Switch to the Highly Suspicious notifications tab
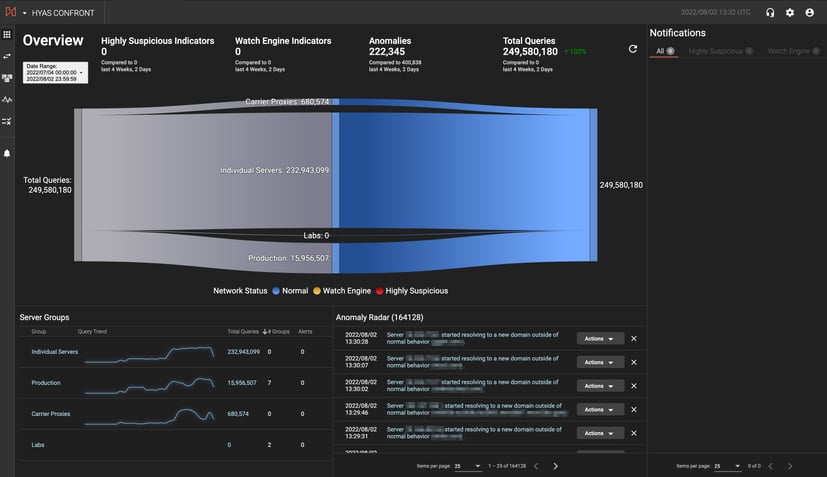 (x=720, y=51)
